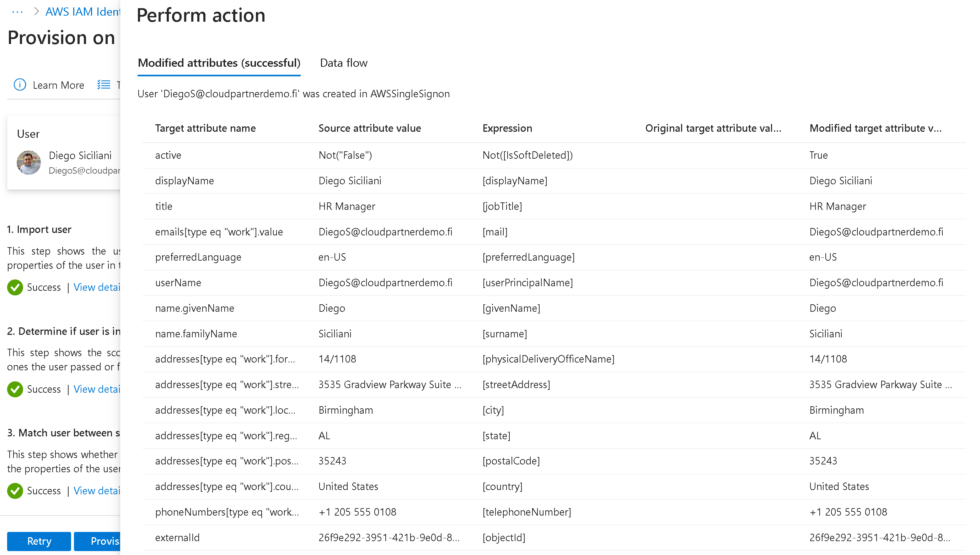
Task: Follow the AWS IAM Identity breadcrumb link
Action: tap(83, 12)
